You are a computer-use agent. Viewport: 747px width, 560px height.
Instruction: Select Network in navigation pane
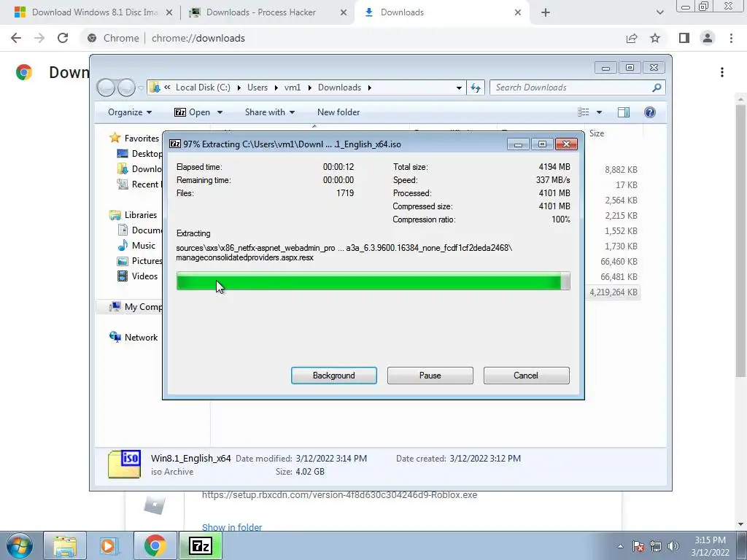(x=133, y=337)
